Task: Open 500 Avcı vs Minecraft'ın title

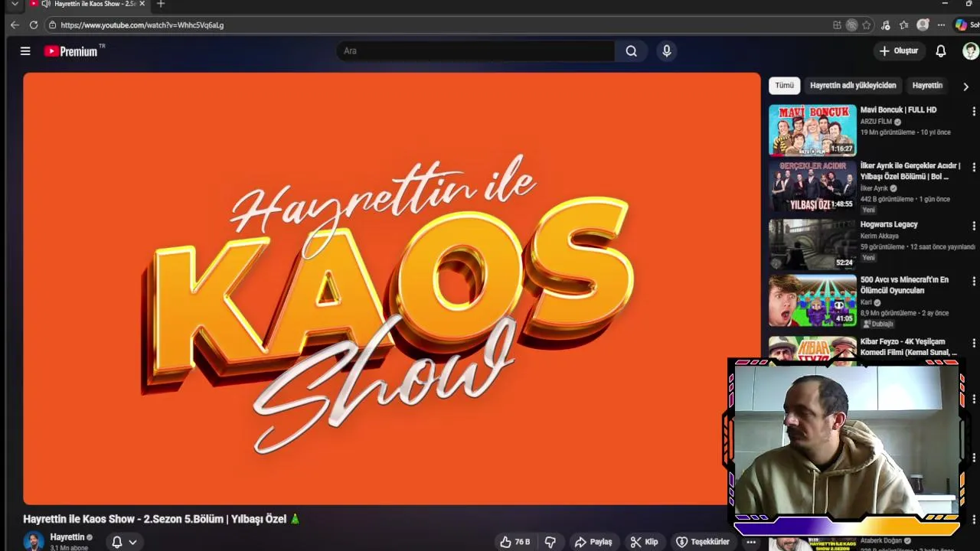Action: pyautogui.click(x=904, y=285)
